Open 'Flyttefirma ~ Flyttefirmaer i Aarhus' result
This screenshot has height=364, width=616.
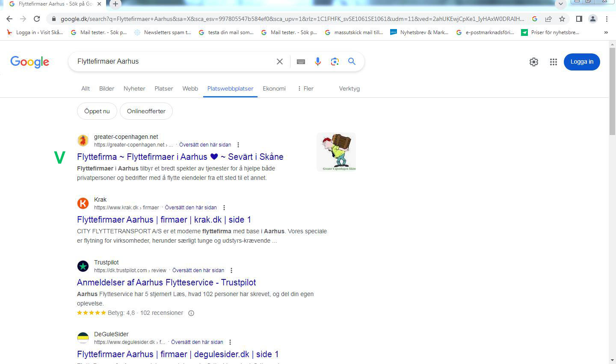(x=180, y=157)
